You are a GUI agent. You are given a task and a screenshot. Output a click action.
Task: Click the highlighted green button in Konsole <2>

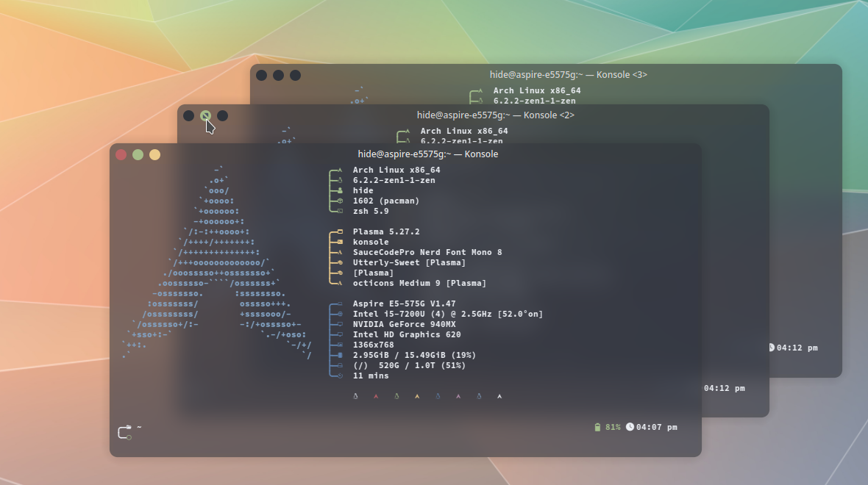pos(205,115)
